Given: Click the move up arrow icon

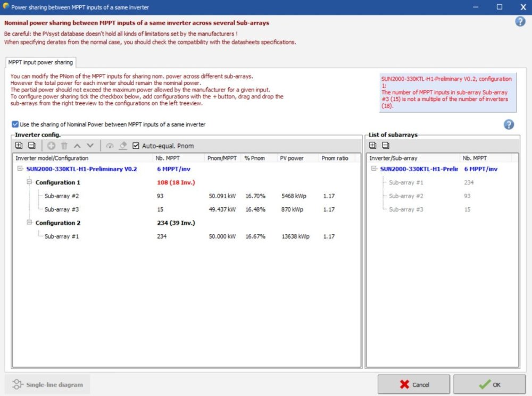Looking at the screenshot, I should pyautogui.click(x=77, y=146).
